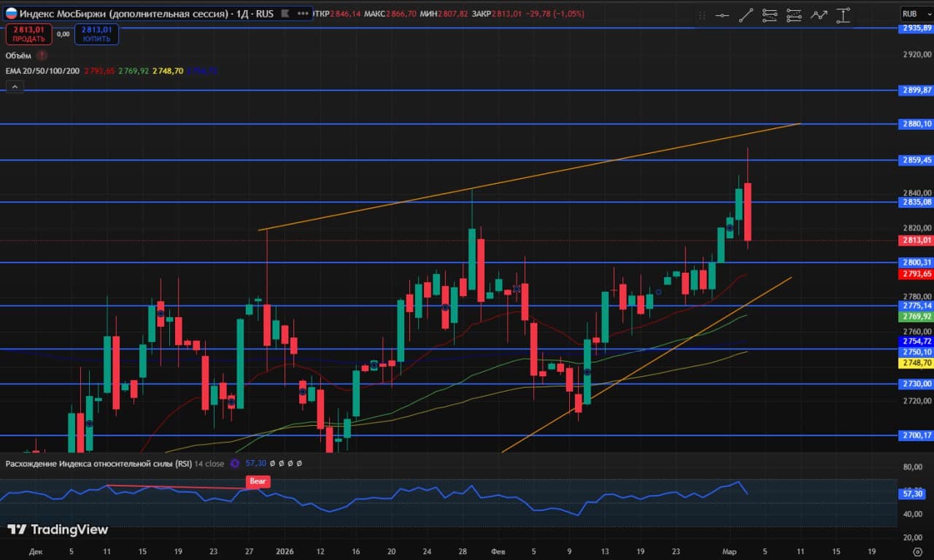Select the vertical price range measure tool

(844, 15)
